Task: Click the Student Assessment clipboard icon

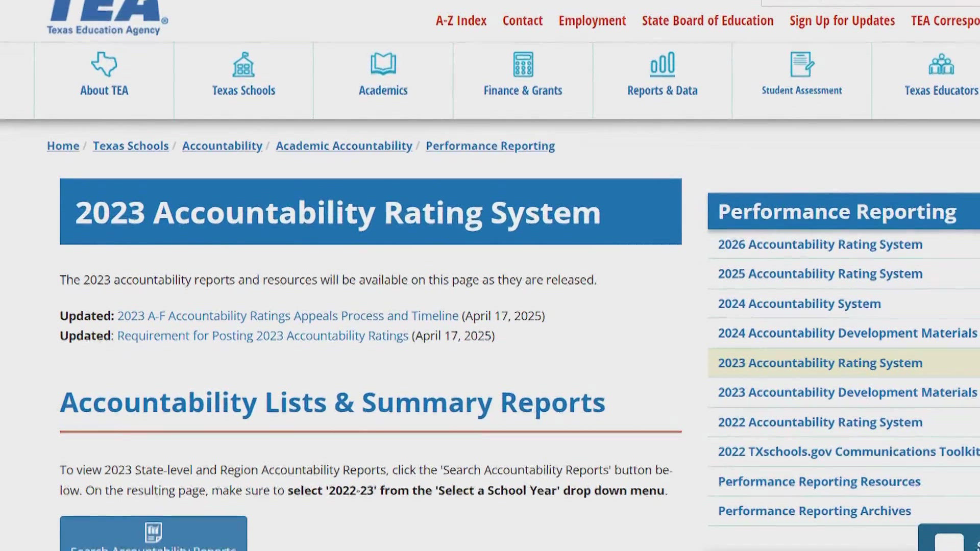Action: click(x=801, y=64)
